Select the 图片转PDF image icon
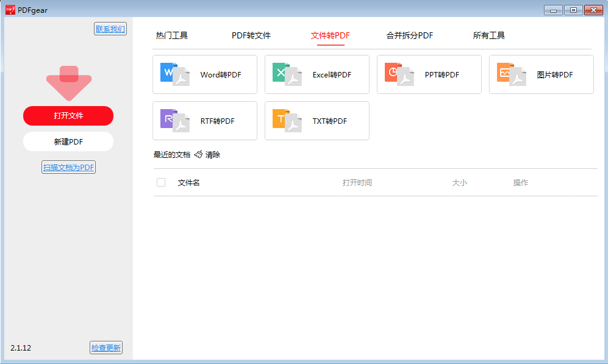Viewport: 608px width, 364px height. [511, 74]
